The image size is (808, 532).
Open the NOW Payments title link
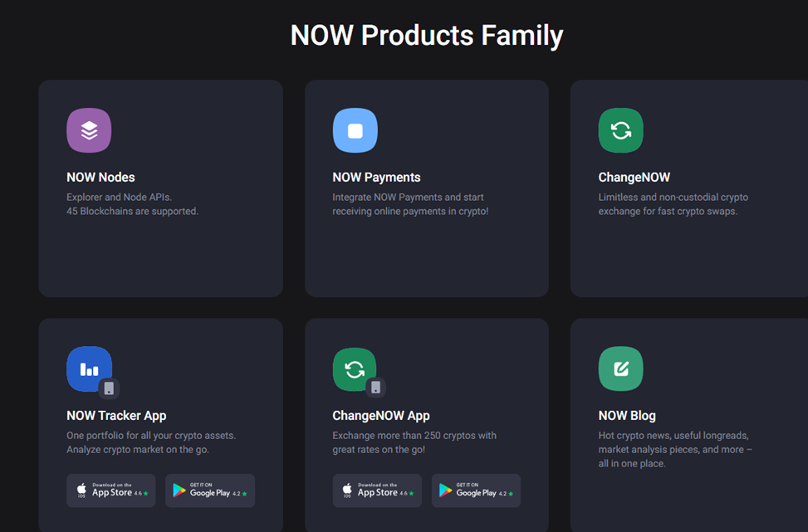(376, 177)
